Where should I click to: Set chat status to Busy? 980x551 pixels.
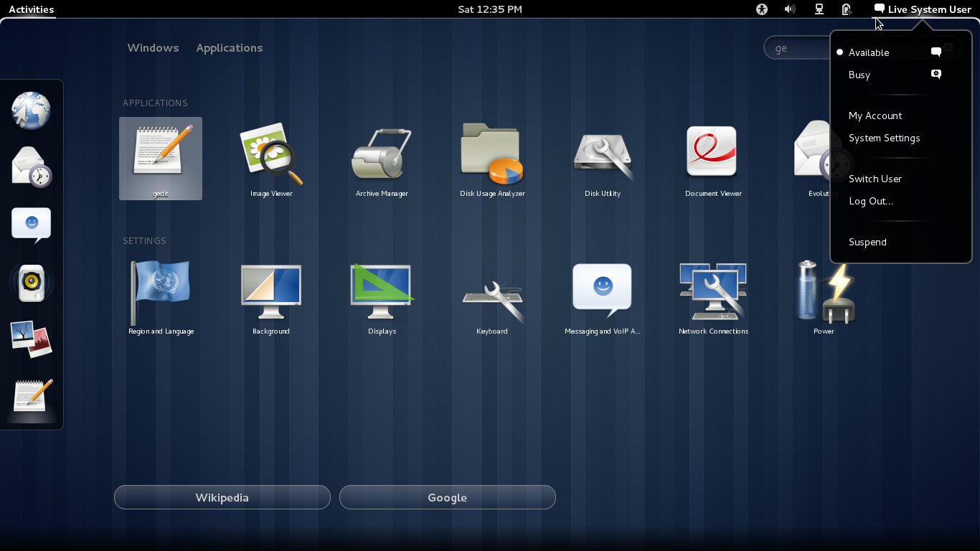pos(859,75)
